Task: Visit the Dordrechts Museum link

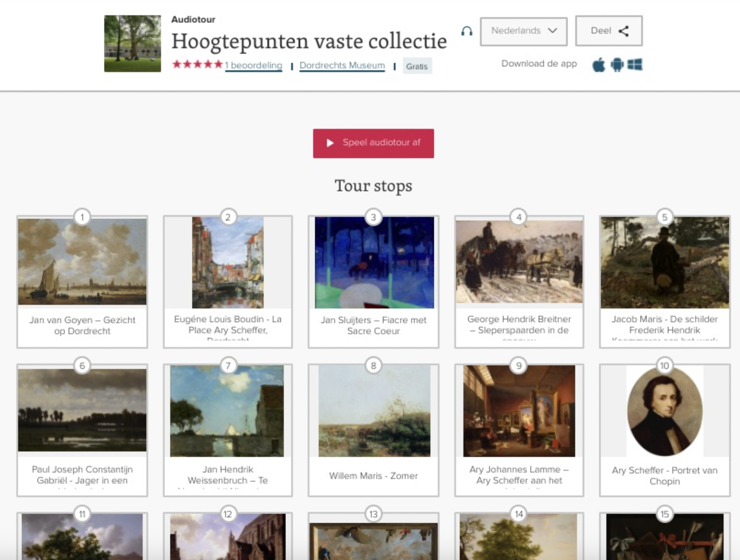Action: [342, 65]
